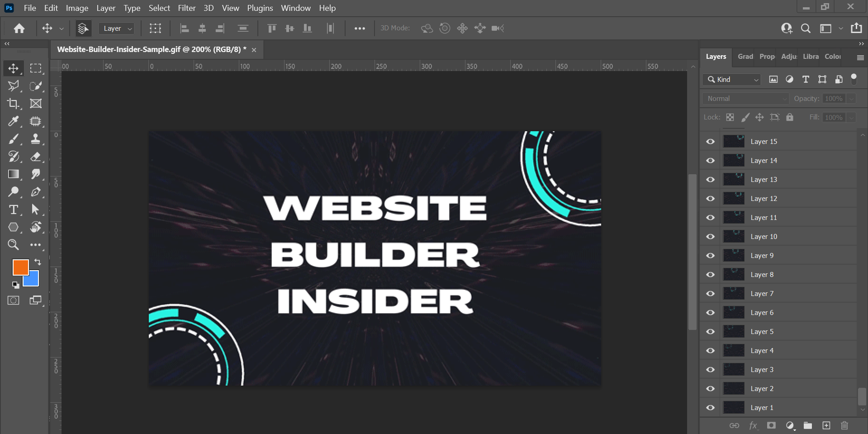868x434 pixels.
Task: Select the Eyedropper tool
Action: coord(14,121)
